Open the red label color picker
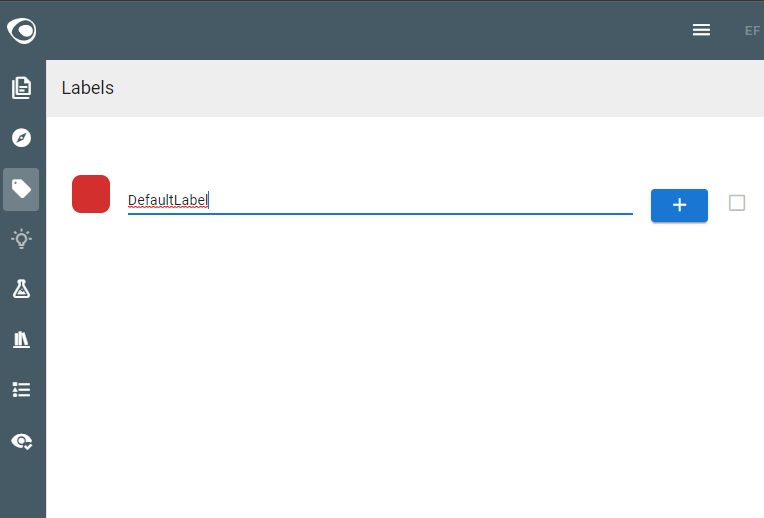This screenshot has width=764, height=518. pyautogui.click(x=91, y=194)
